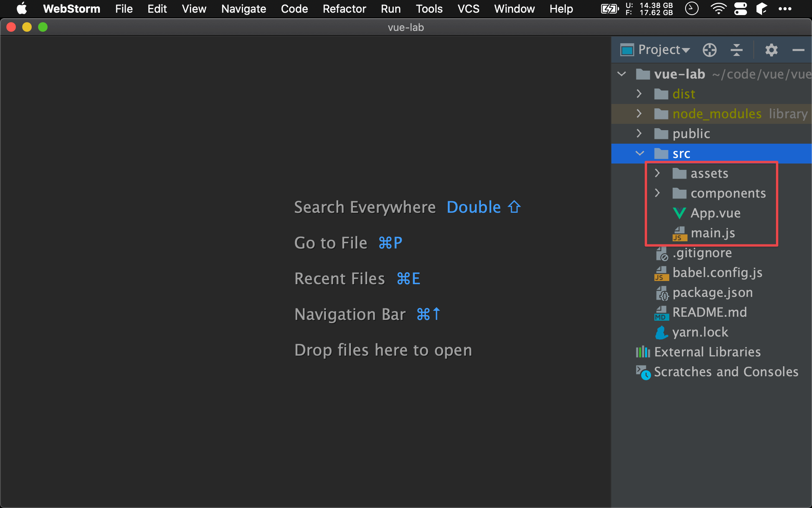Viewport: 812px width, 508px height.
Task: Click the Scratches and Consoles icon
Action: [x=643, y=372]
